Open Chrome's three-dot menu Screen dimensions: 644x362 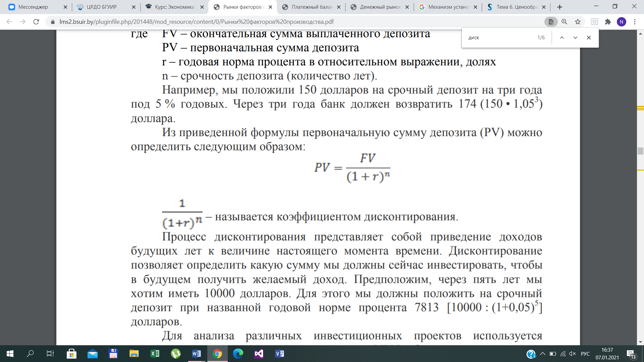635,22
